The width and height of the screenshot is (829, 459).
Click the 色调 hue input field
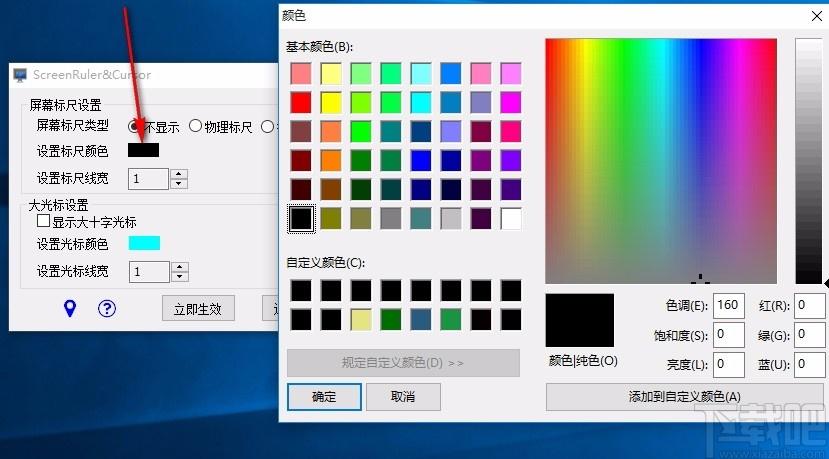click(729, 305)
